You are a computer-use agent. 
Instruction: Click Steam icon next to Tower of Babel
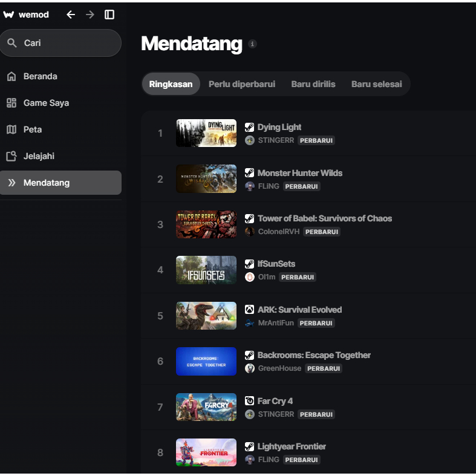click(250, 218)
